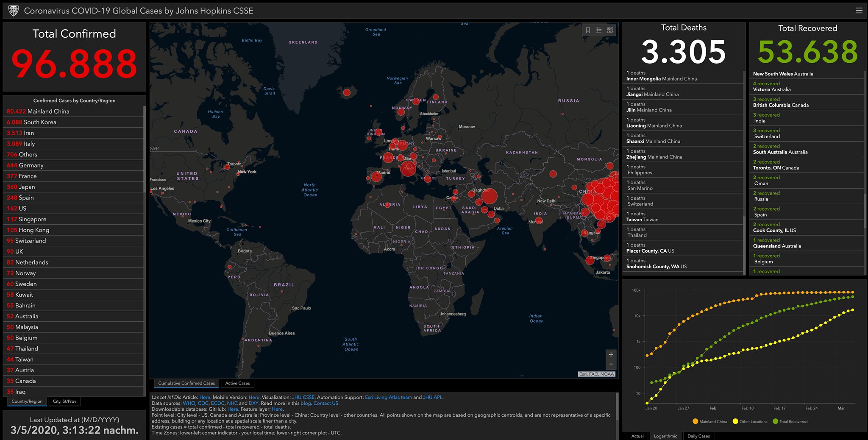Click the Johns Hopkins shield logo
Screen dimensions: 868x440
14,11
